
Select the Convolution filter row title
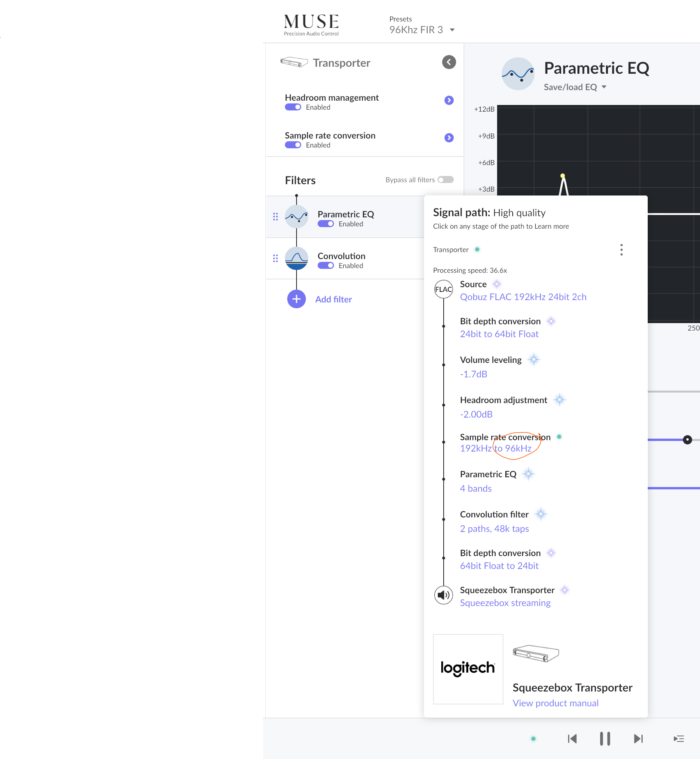coord(341,256)
